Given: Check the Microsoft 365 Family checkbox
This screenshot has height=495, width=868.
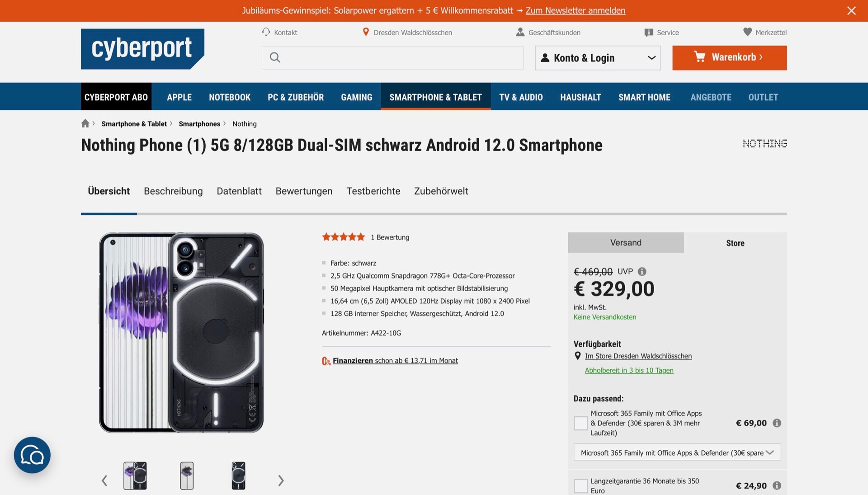Looking at the screenshot, I should pyautogui.click(x=580, y=423).
